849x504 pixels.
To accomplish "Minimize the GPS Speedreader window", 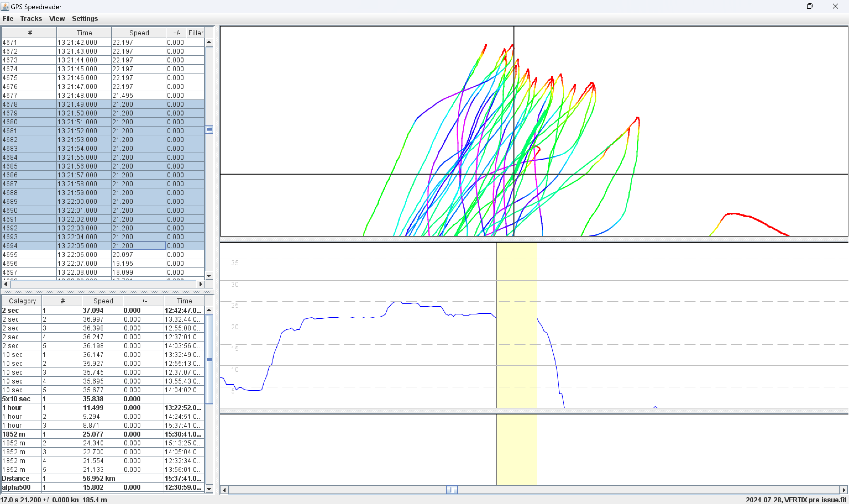I will point(785,6).
